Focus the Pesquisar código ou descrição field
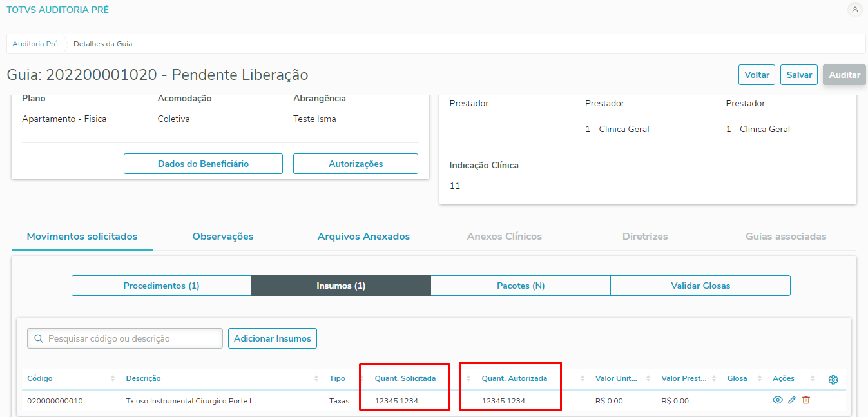Screen dimensions: 868x417 pos(125,338)
